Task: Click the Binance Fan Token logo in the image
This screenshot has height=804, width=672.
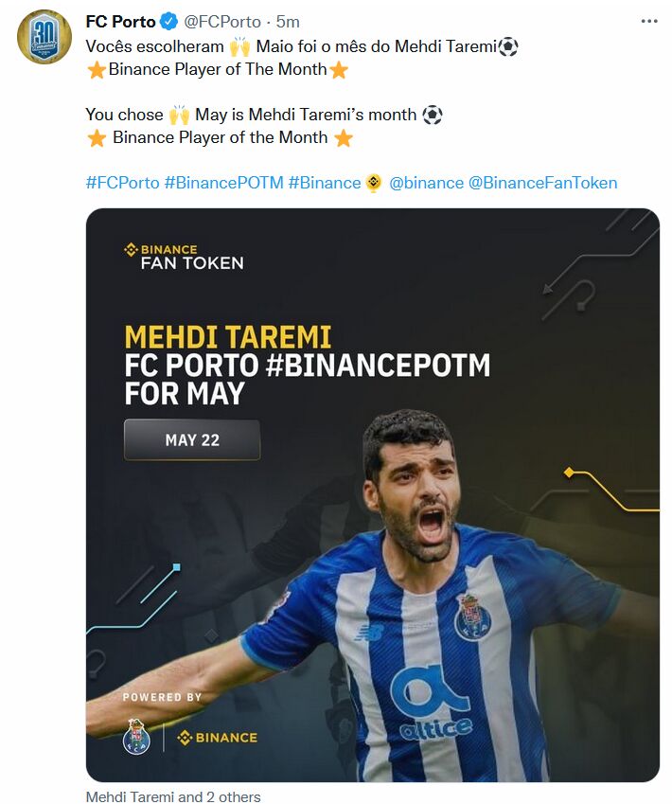Action: click(184, 257)
